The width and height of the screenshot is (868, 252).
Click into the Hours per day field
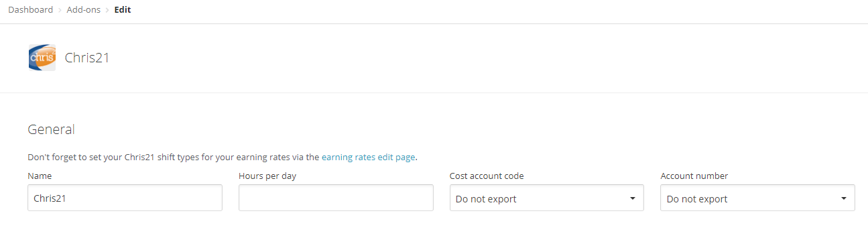click(x=336, y=198)
